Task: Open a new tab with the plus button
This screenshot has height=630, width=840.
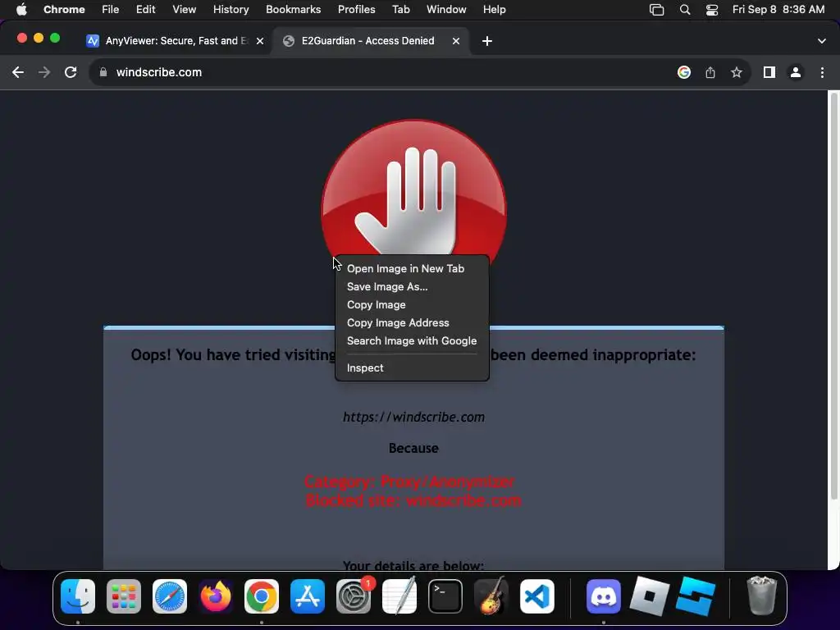Action: (x=487, y=41)
